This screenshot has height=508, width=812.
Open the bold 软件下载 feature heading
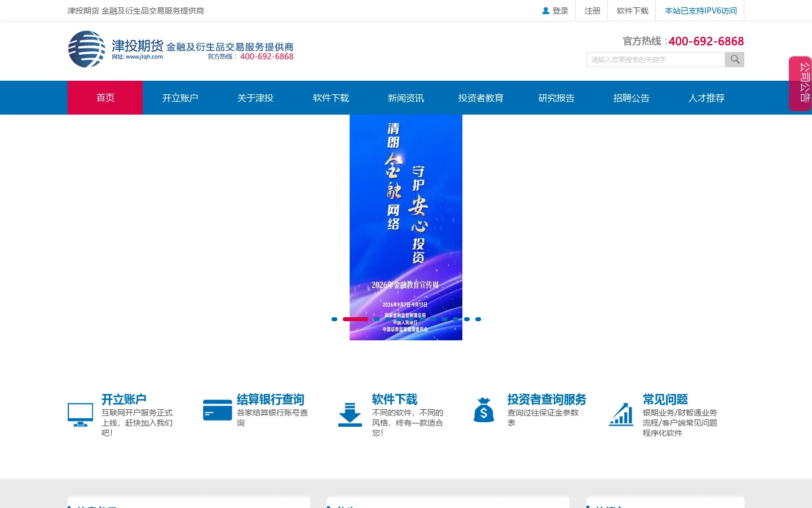pos(395,400)
